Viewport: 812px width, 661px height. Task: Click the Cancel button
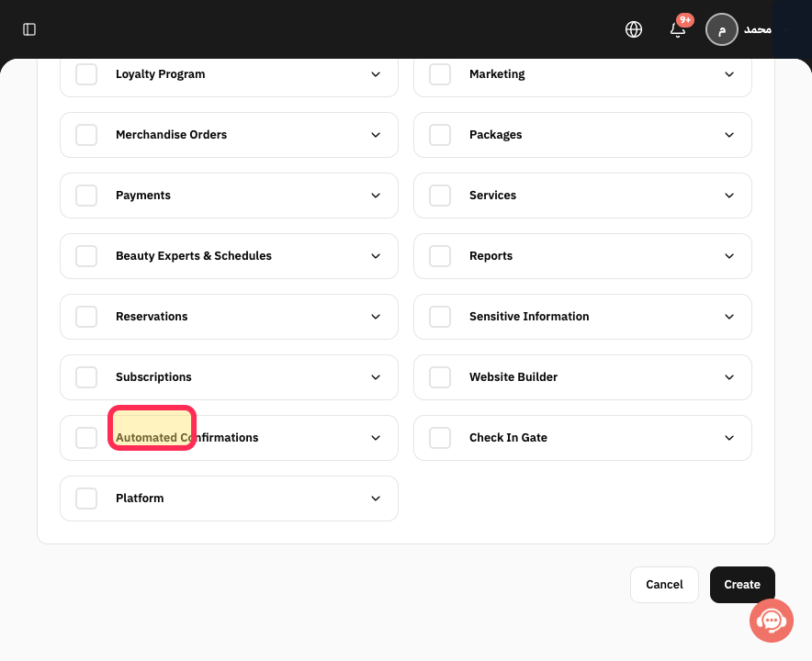[664, 585]
